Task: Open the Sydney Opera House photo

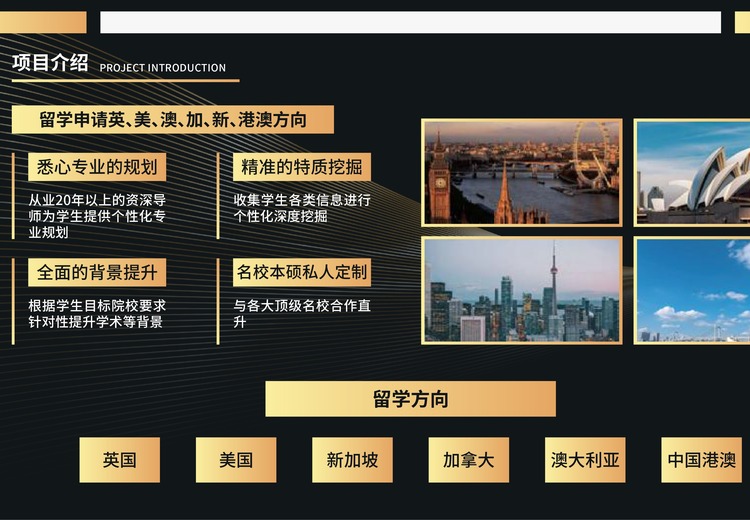Action: [x=692, y=173]
